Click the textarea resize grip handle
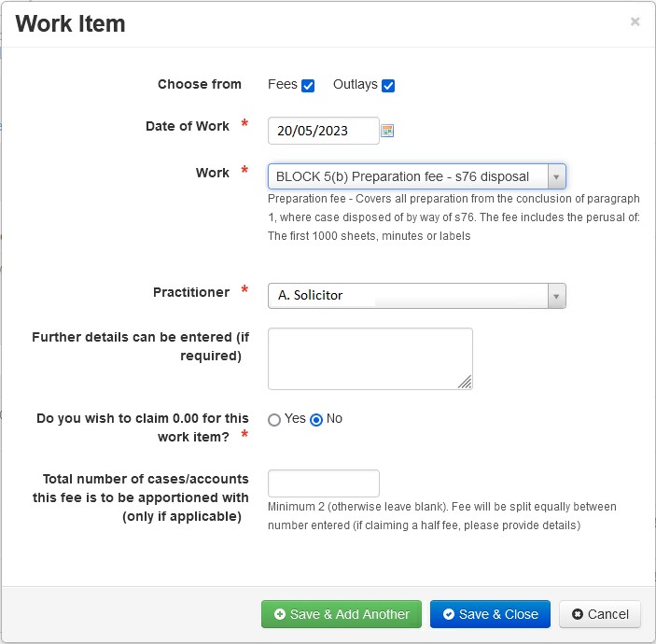The height and width of the screenshot is (644, 656). (x=465, y=382)
